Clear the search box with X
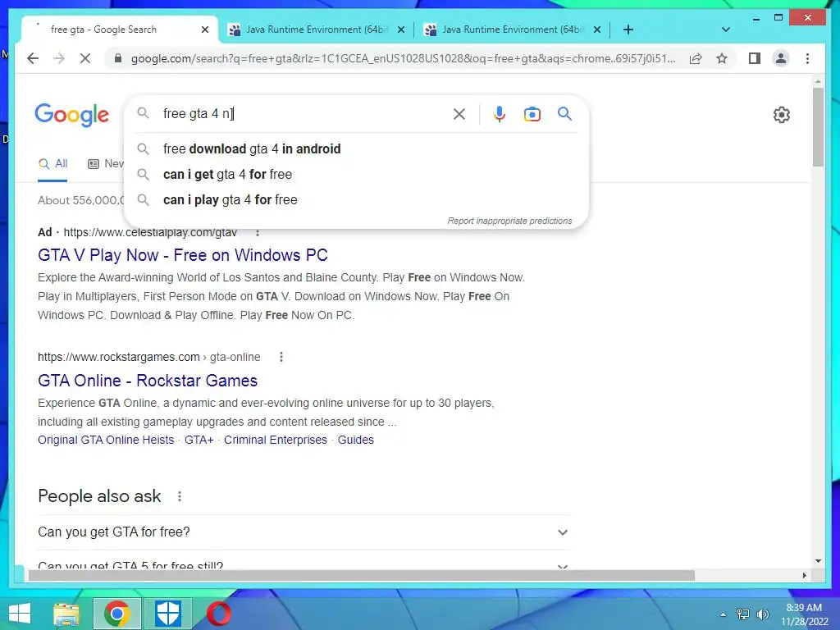This screenshot has width=840, height=630. [459, 113]
